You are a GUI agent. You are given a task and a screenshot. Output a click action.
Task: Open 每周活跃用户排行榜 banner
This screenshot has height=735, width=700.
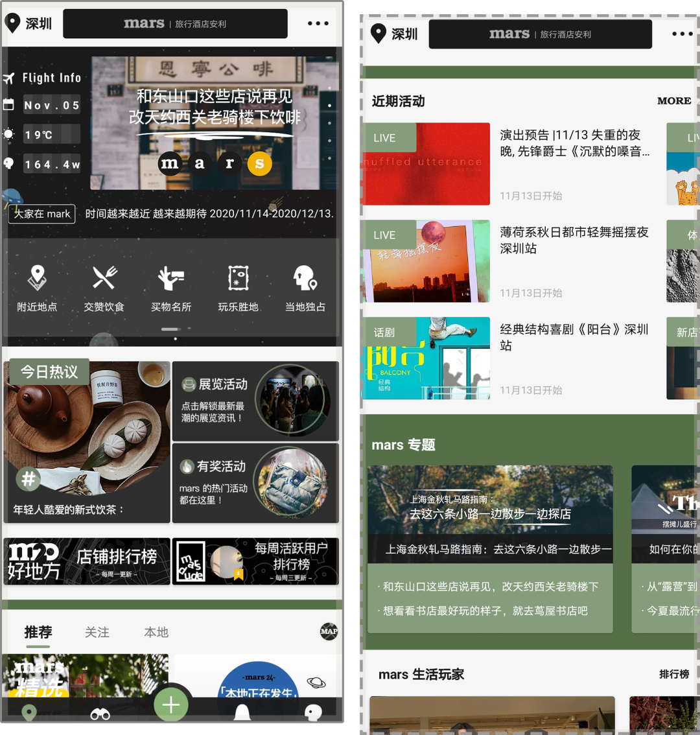[x=255, y=561]
